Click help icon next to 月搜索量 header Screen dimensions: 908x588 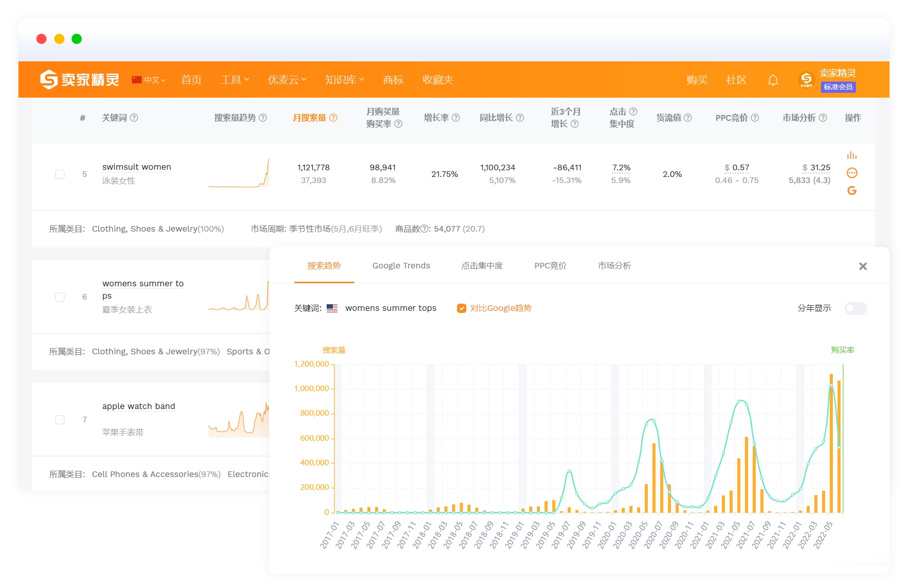coord(333,118)
